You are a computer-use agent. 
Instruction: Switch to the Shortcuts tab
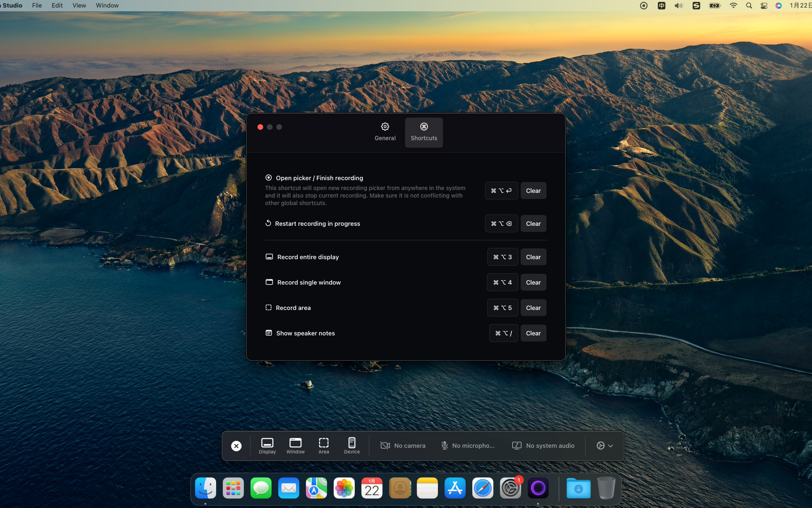tap(424, 132)
